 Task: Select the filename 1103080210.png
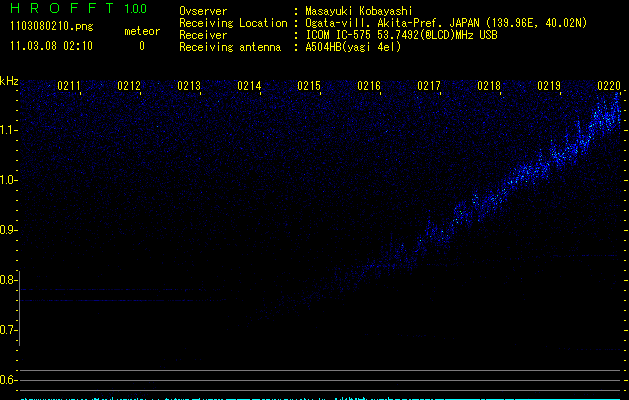tap(51, 27)
